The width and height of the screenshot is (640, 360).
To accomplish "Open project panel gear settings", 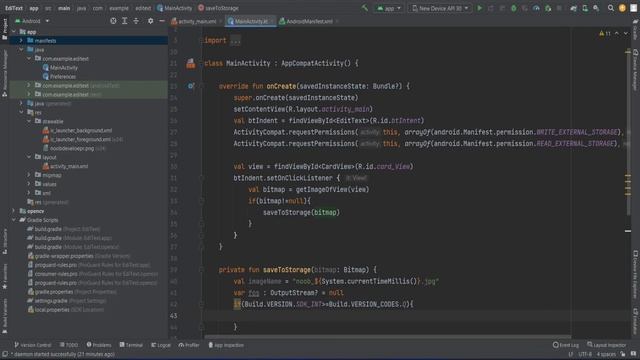I will [x=151, y=21].
